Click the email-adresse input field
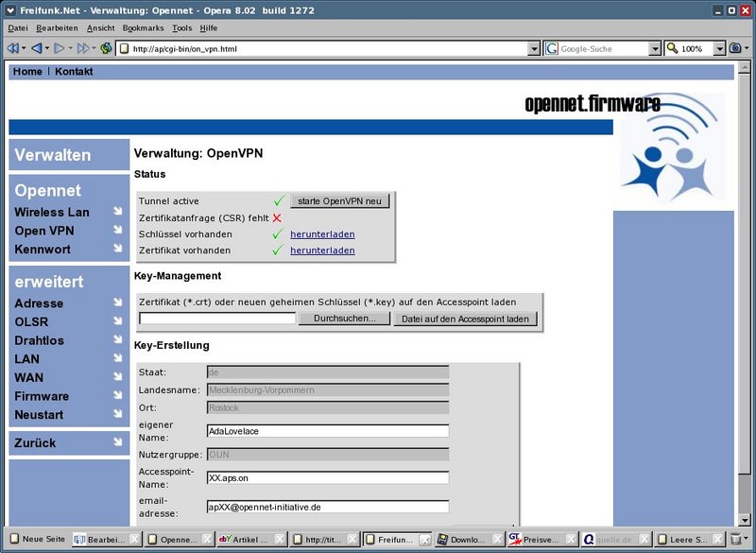Image resolution: width=756 pixels, height=553 pixels. tap(328, 507)
